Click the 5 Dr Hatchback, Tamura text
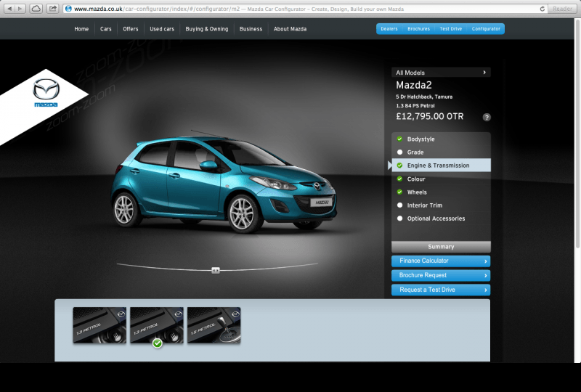 pyautogui.click(x=424, y=97)
